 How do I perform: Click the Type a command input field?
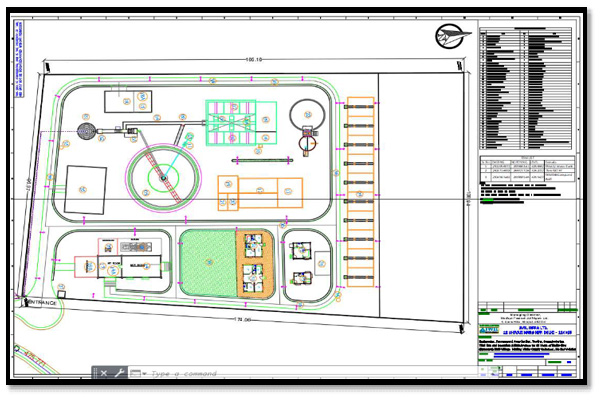coord(184,373)
